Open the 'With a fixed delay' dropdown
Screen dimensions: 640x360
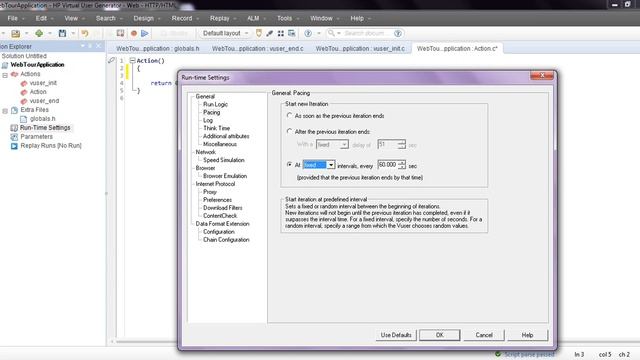pos(344,145)
